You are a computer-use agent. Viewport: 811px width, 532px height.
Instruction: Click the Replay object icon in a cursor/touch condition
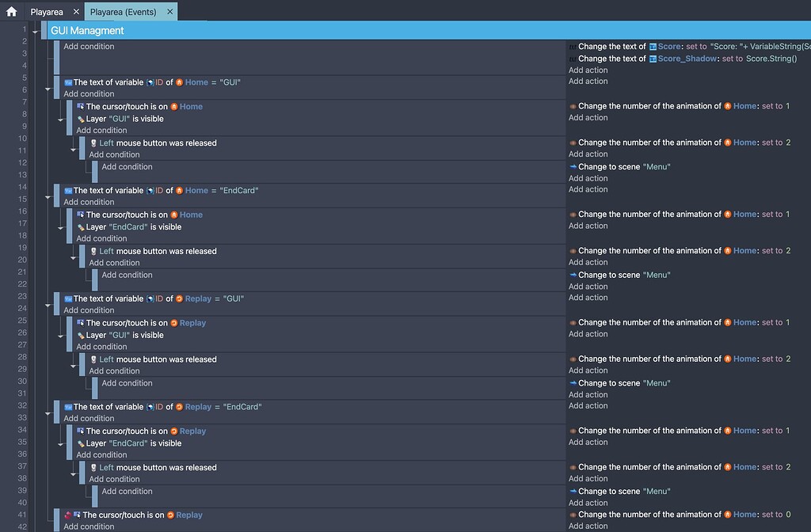click(175, 322)
